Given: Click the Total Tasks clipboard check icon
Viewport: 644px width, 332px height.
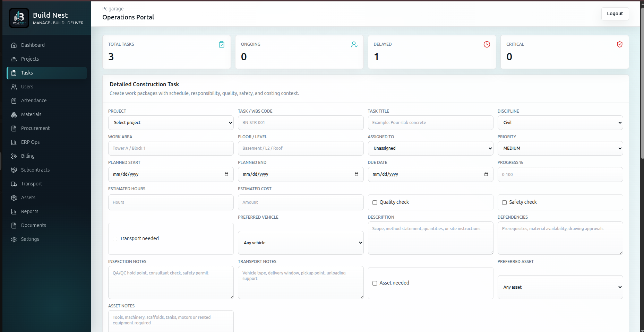Looking at the screenshot, I should [222, 44].
